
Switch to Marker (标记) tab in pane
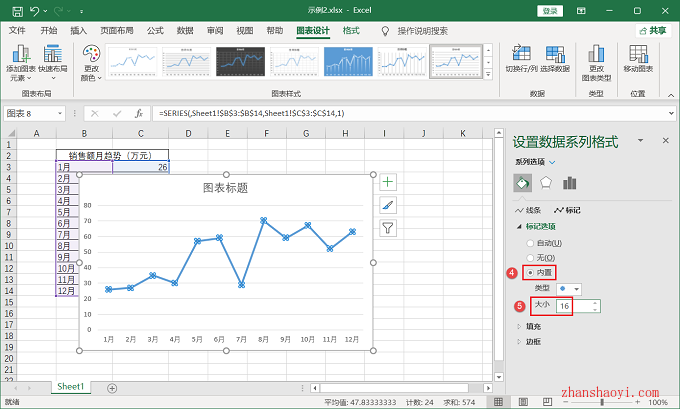[x=567, y=210]
